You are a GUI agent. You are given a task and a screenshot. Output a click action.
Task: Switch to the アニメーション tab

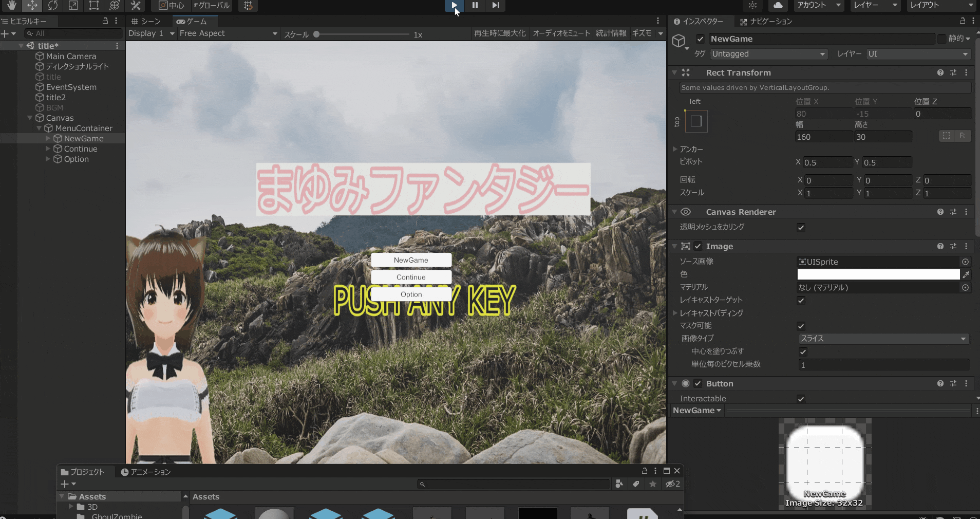click(x=146, y=472)
